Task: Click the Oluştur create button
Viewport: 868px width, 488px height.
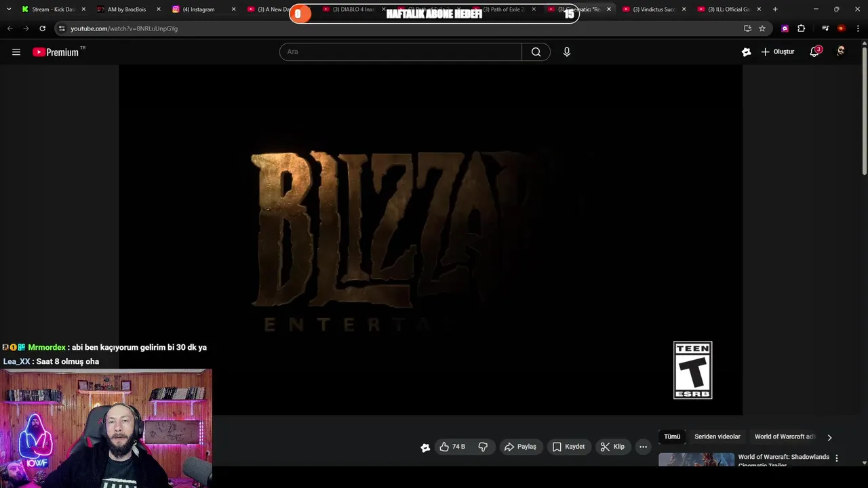Action: point(777,52)
